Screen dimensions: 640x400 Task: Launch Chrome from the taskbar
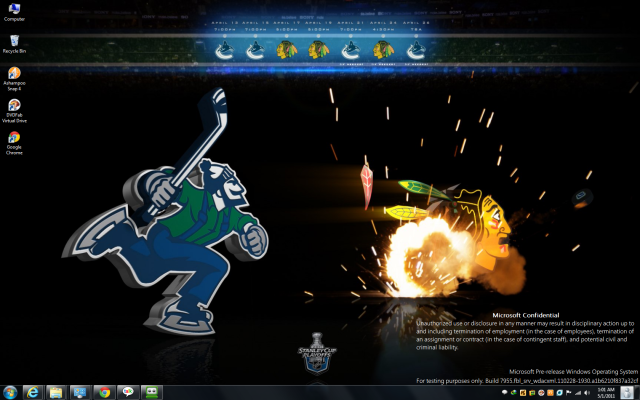click(104, 392)
